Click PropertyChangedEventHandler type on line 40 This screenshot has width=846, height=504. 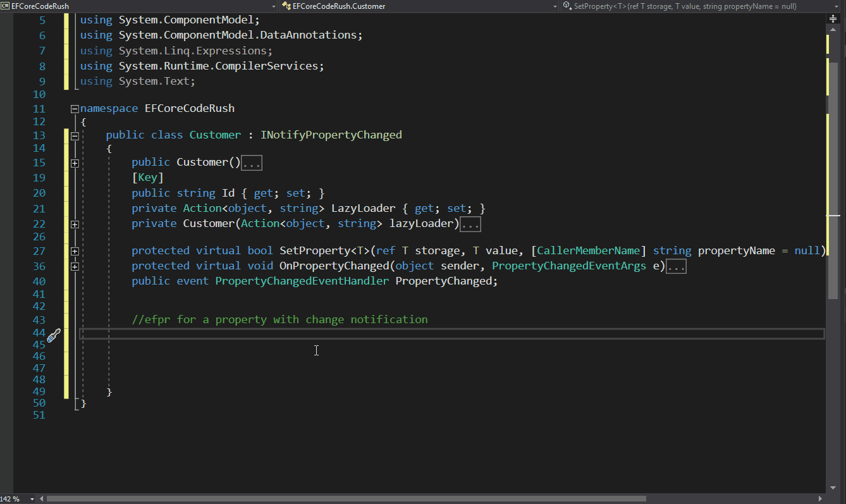click(x=302, y=281)
